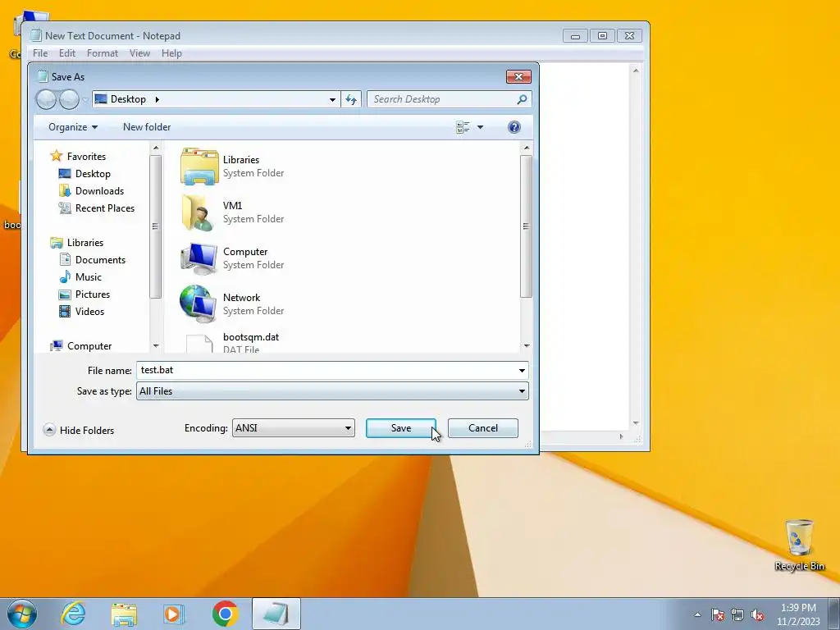
Task: Click the navigation pane scrollbar thumb
Action: (x=155, y=226)
